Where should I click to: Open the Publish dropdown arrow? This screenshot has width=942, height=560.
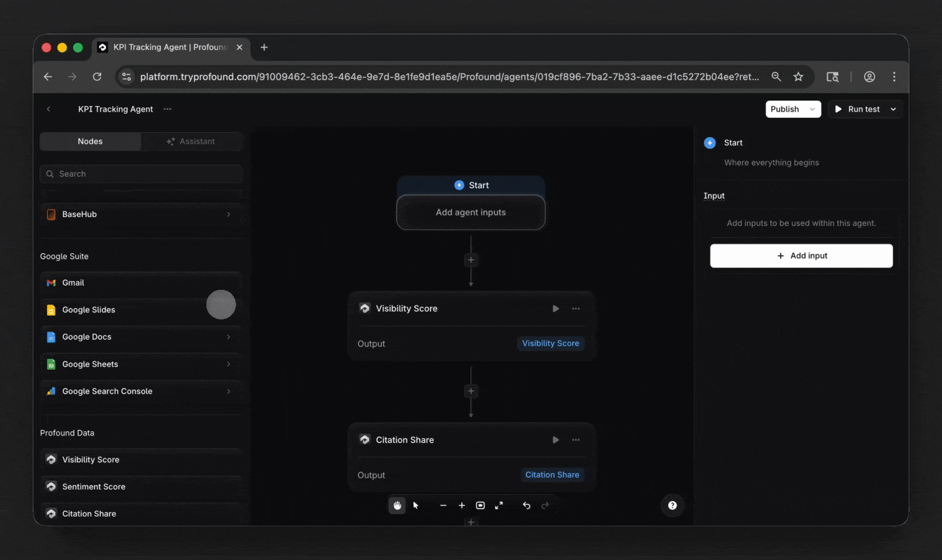812,109
